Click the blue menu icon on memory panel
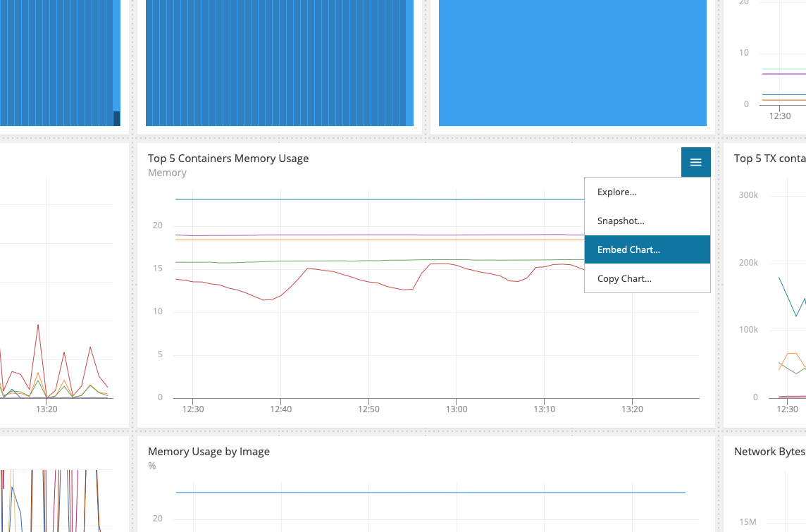The image size is (806, 532). pyautogui.click(x=695, y=161)
